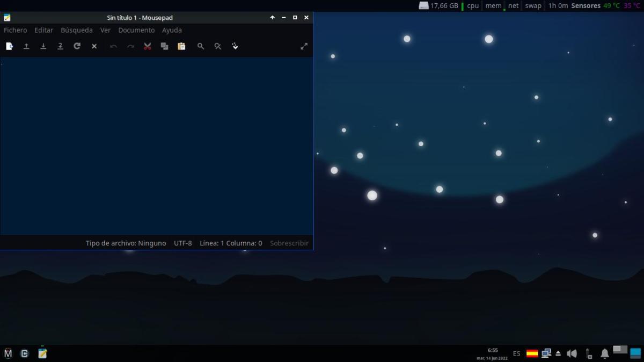Open the Fichero menu
The width and height of the screenshot is (644, 362).
[x=15, y=31]
